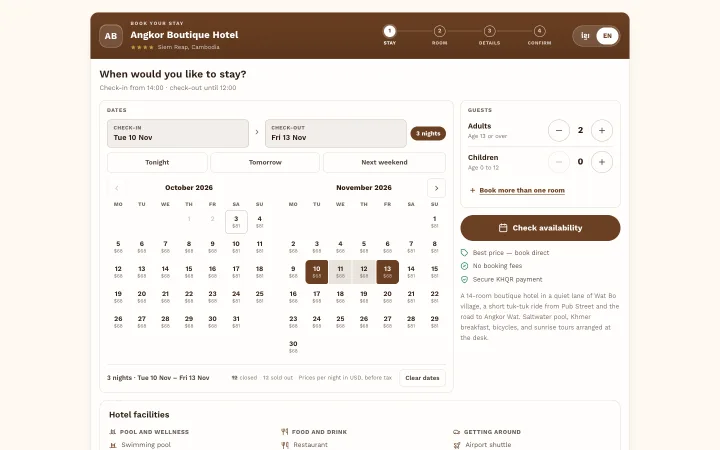Click the Pool and Wellness category icon
This screenshot has width=720, height=450.
pyautogui.click(x=112, y=432)
